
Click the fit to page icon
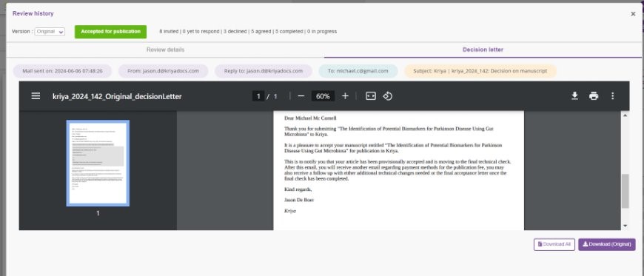click(370, 96)
